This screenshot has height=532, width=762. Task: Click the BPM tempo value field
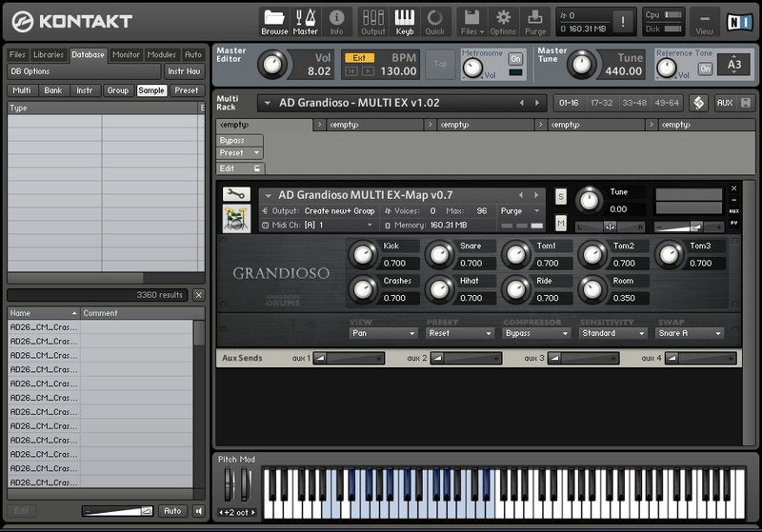point(398,71)
